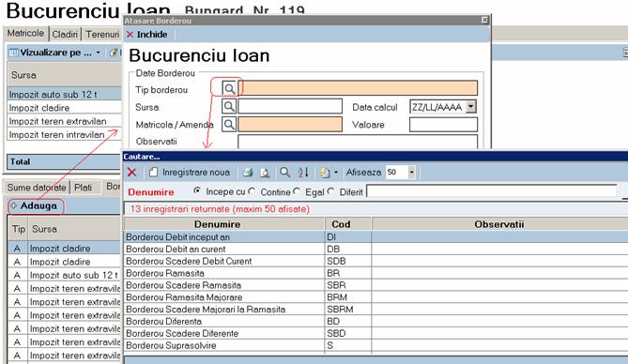Select the Incepe cu radio option

click(x=197, y=191)
